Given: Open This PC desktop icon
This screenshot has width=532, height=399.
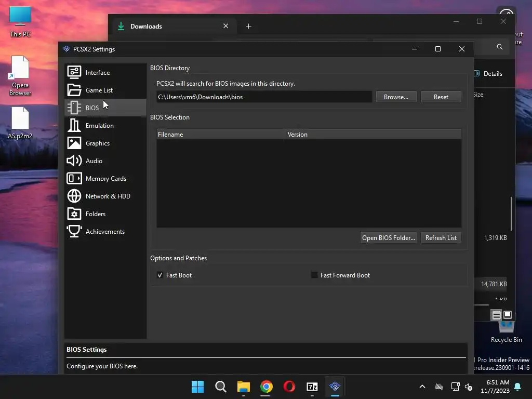Looking at the screenshot, I should [20, 22].
